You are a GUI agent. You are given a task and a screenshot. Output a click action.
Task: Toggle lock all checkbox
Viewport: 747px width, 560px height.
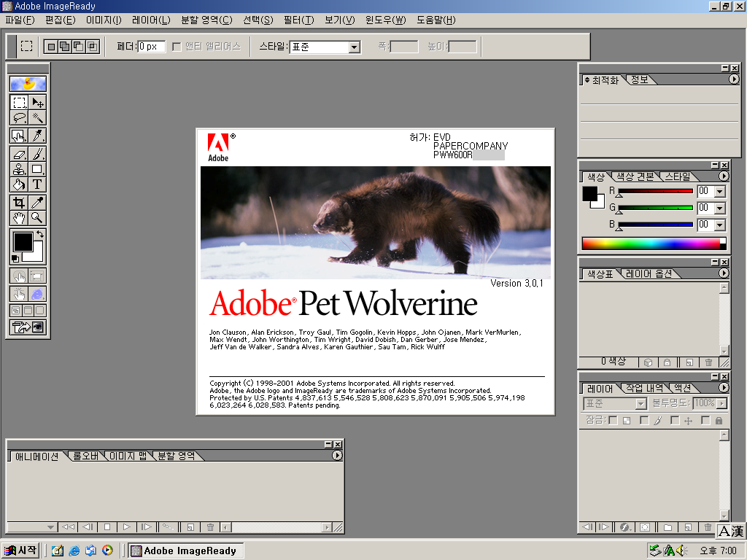(705, 420)
